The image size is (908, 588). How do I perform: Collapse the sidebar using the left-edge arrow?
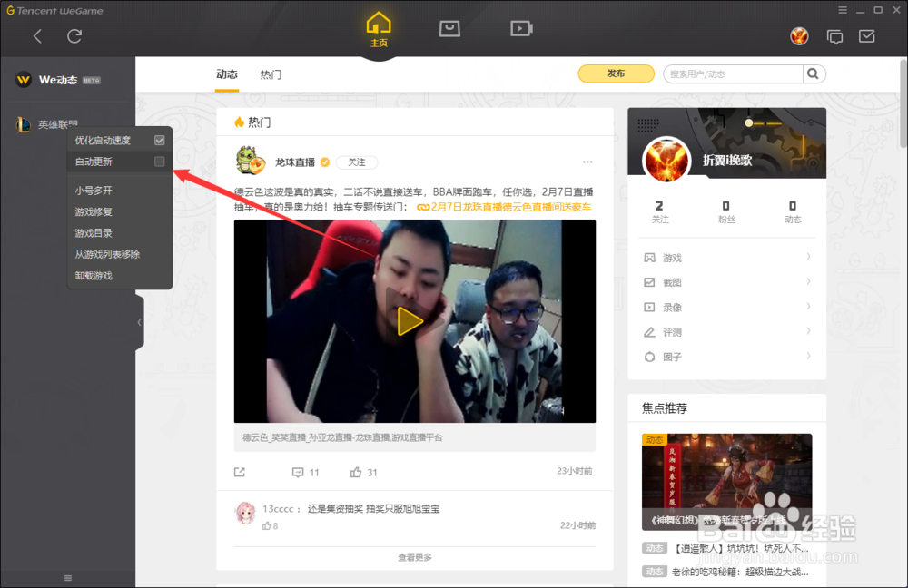pos(139,321)
